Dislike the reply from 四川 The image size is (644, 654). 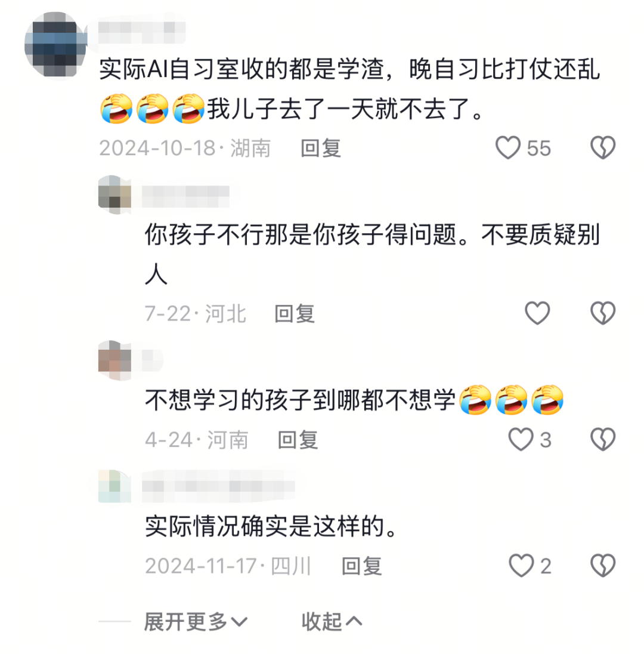(603, 566)
